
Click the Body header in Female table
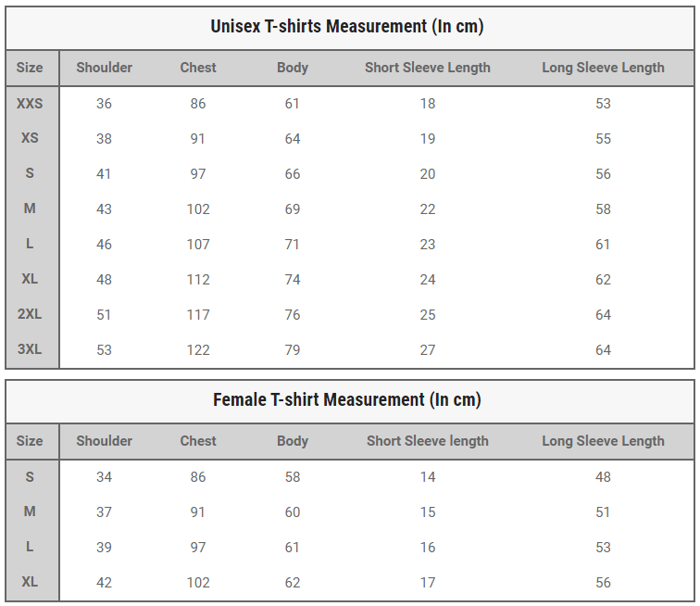293,441
